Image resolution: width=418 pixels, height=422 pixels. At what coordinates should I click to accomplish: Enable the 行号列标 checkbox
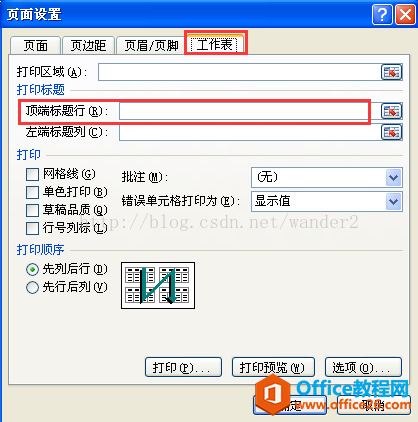pyautogui.click(x=32, y=228)
